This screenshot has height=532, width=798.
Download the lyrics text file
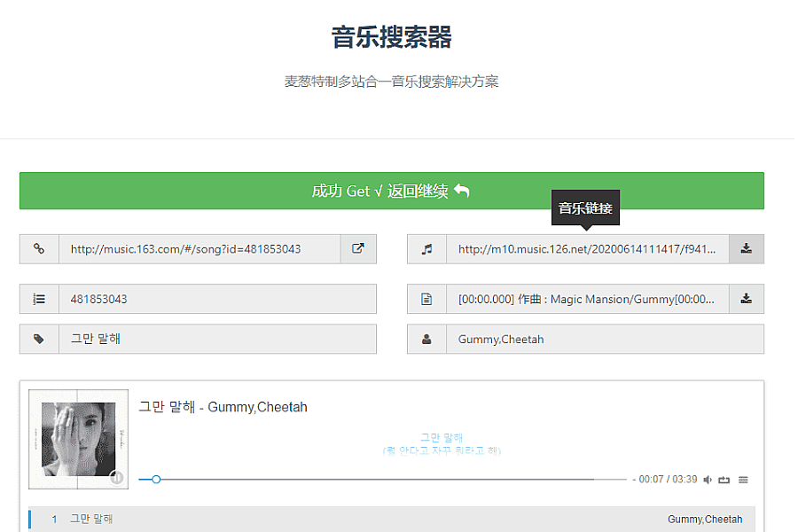click(x=746, y=299)
